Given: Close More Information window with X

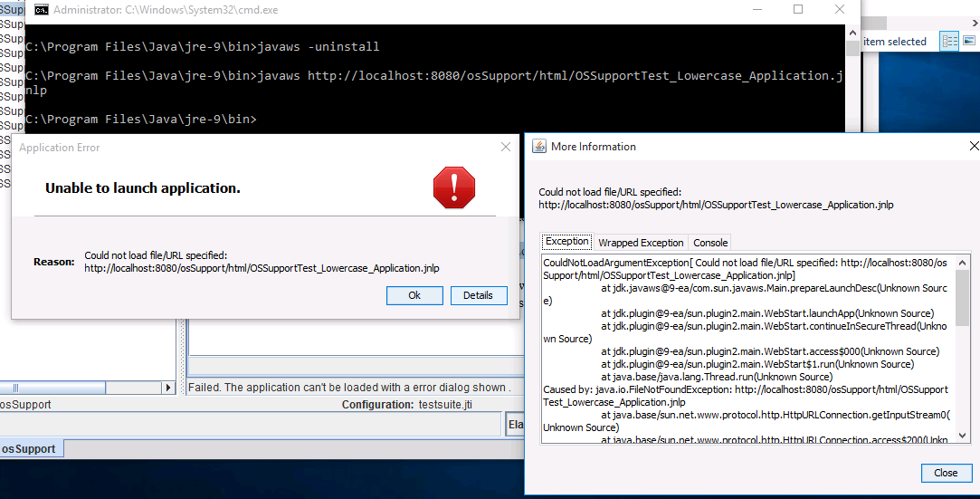Looking at the screenshot, I should (x=974, y=147).
